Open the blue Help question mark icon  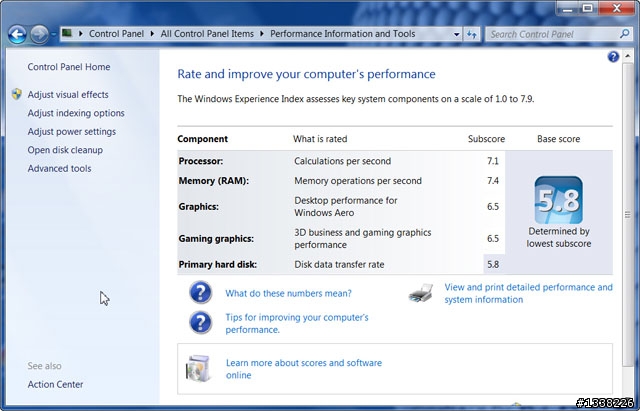click(x=613, y=57)
